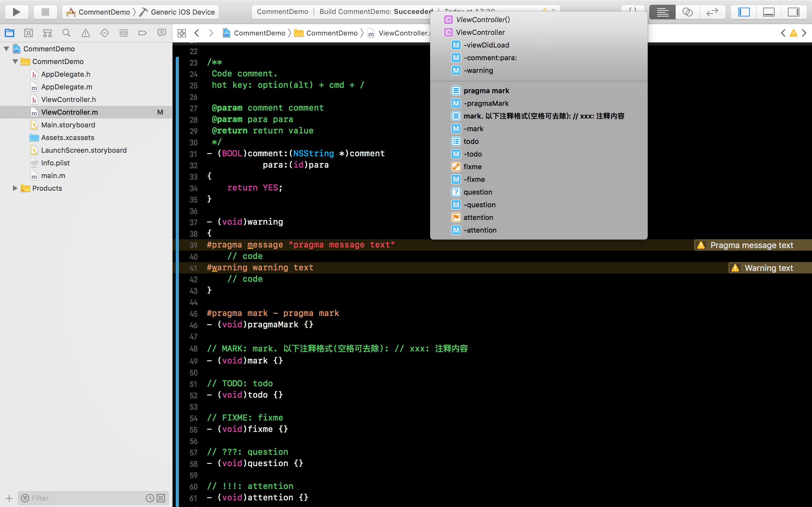Open the Issue navigator warning icon
The image size is (812, 507).
(x=86, y=33)
